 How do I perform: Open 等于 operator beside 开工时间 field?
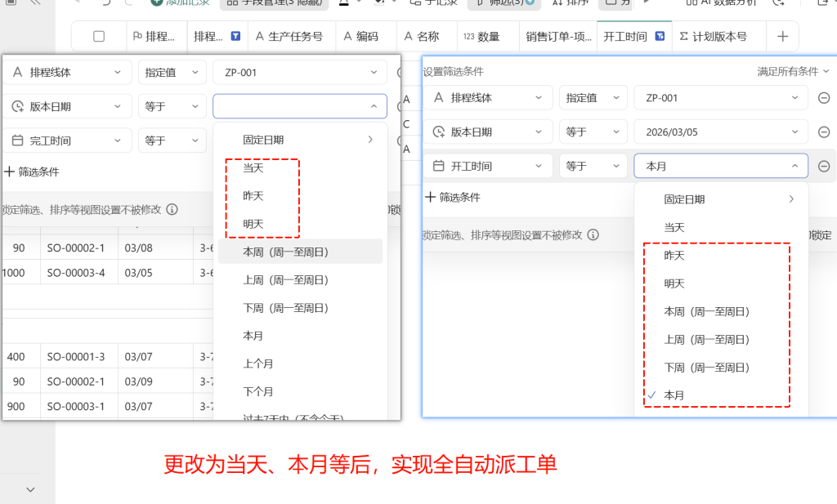(593, 167)
